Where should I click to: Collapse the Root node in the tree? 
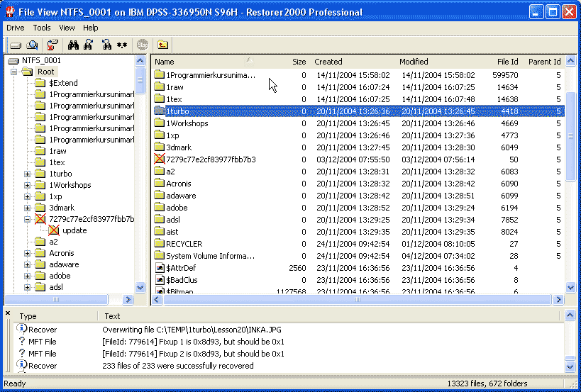click(x=13, y=72)
